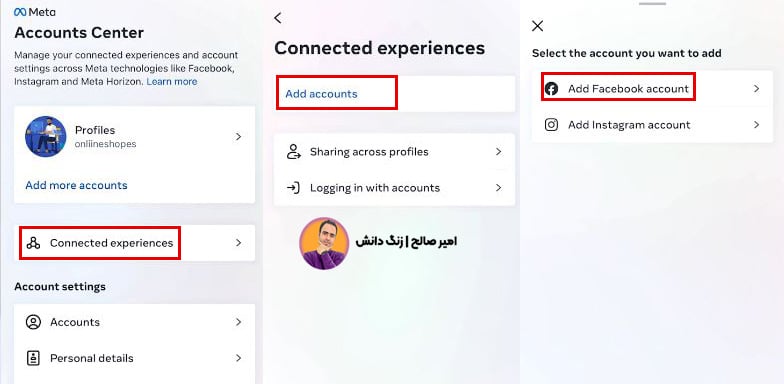Click the Meta logo icon
The height and width of the screenshot is (384, 784).
click(x=20, y=12)
